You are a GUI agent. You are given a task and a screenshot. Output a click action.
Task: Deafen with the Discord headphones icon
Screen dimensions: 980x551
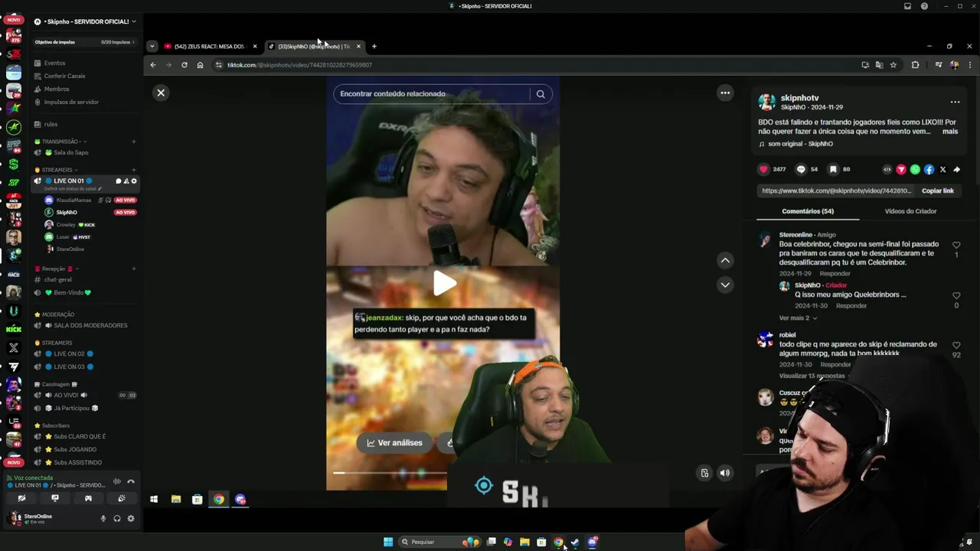pos(117,519)
